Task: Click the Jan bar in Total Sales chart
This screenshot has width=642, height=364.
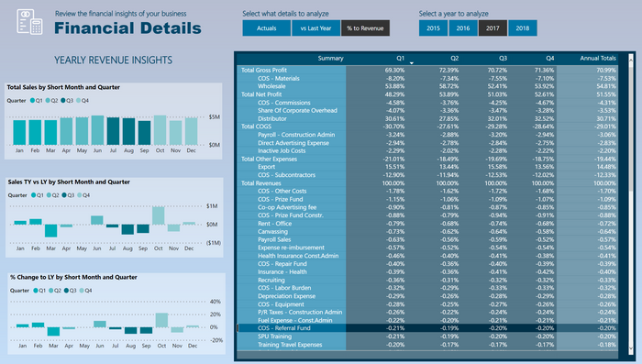Action: pyautogui.click(x=19, y=132)
